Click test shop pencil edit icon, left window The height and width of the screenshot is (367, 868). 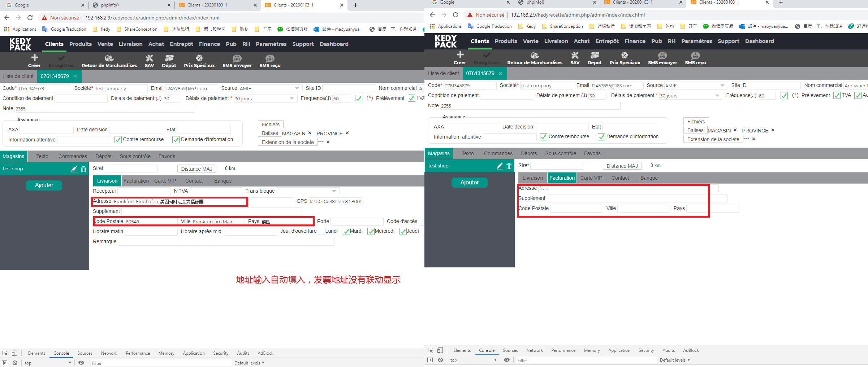(74, 169)
